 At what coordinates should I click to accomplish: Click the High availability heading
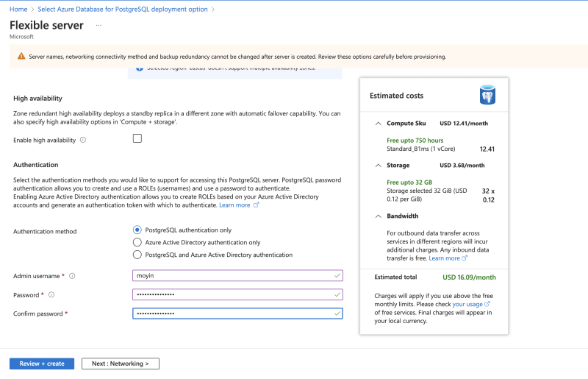[x=37, y=99]
